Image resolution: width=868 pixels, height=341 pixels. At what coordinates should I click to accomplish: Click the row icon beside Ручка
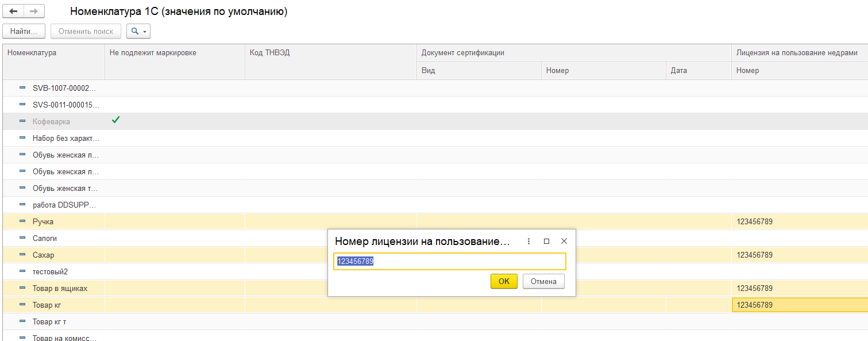pyautogui.click(x=22, y=221)
